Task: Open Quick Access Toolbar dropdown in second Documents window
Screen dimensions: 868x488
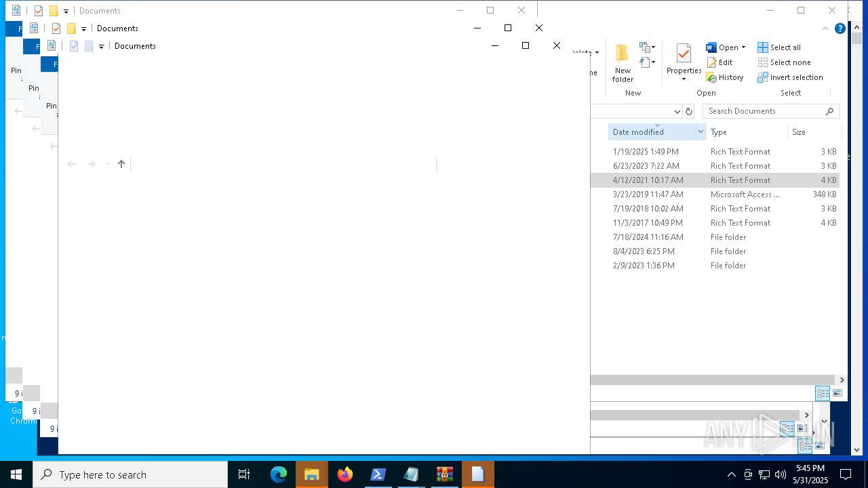Action: [x=83, y=28]
